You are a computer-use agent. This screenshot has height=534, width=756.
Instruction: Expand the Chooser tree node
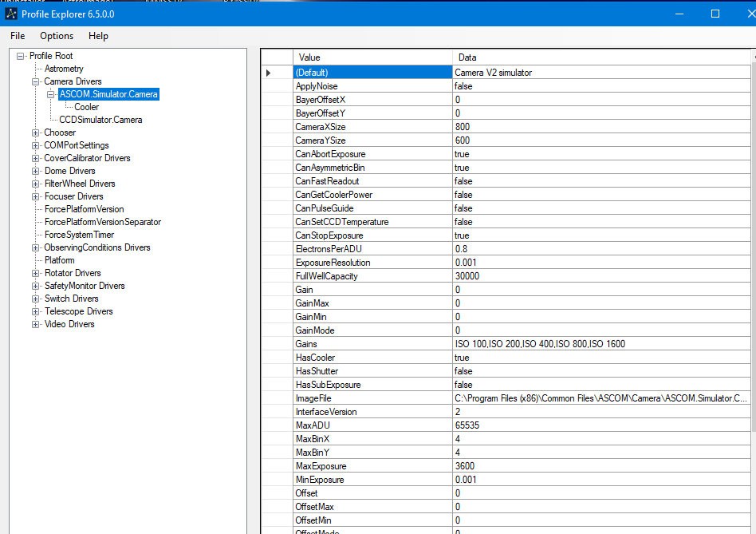35,133
